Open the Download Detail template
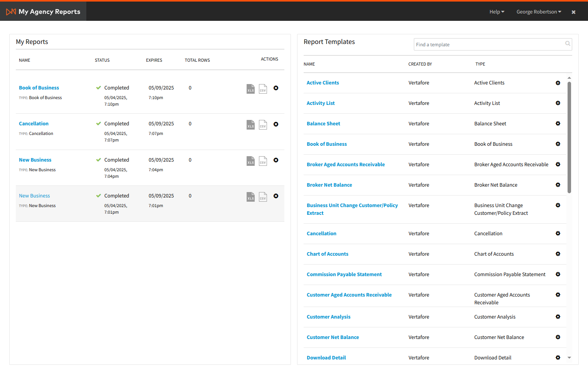Viewport: 588px width, 371px height. point(326,358)
